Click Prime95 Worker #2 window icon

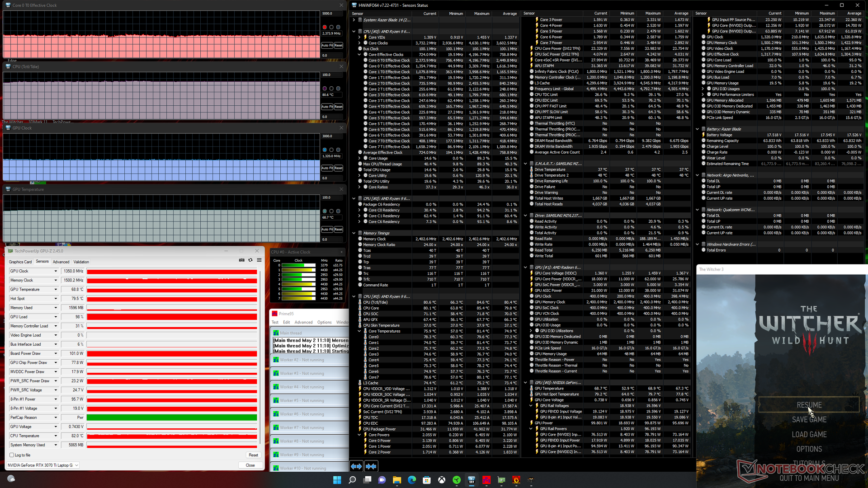276,360
